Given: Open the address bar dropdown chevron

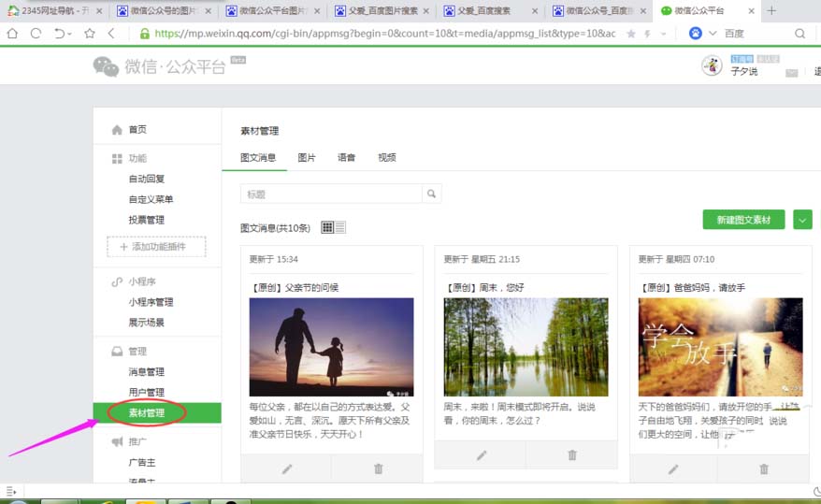Looking at the screenshot, I should coord(663,34).
